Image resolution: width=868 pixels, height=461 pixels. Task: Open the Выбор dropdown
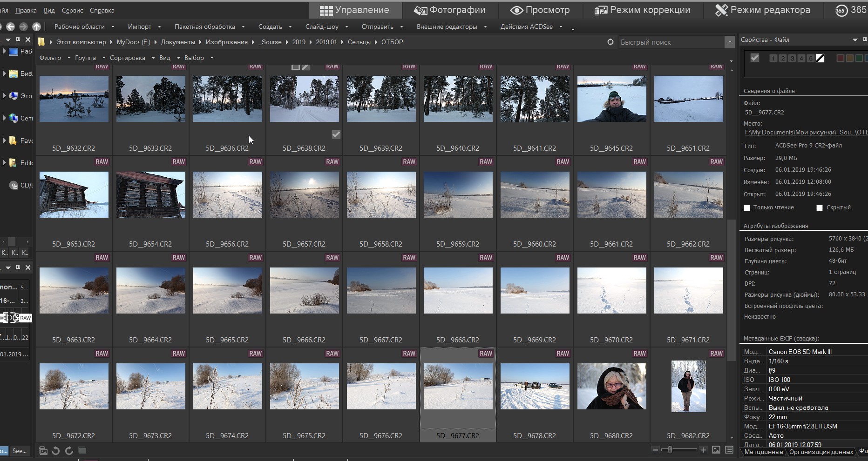tap(198, 58)
